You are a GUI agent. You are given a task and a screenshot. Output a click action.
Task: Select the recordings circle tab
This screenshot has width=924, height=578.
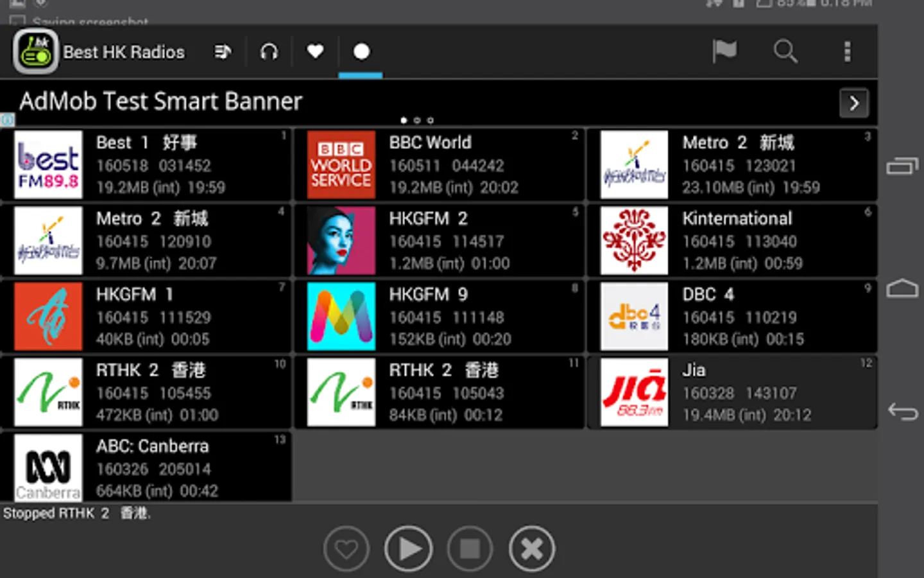[361, 51]
